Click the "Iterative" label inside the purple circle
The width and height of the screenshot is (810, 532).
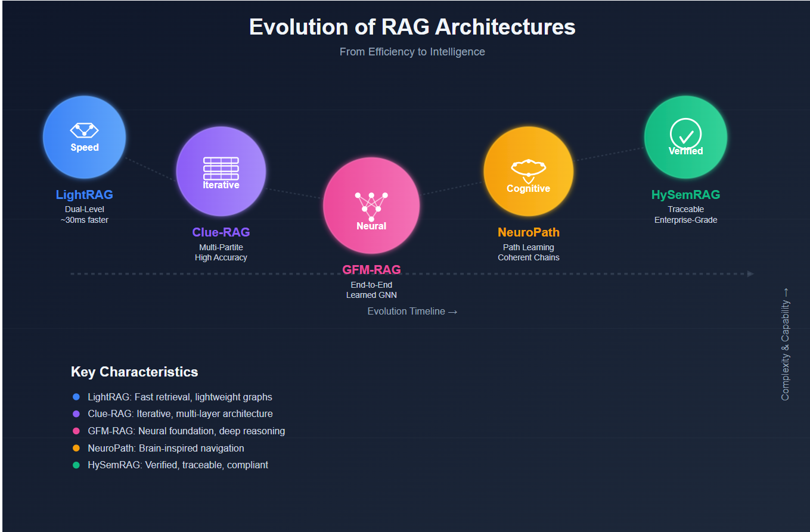pyautogui.click(x=221, y=185)
